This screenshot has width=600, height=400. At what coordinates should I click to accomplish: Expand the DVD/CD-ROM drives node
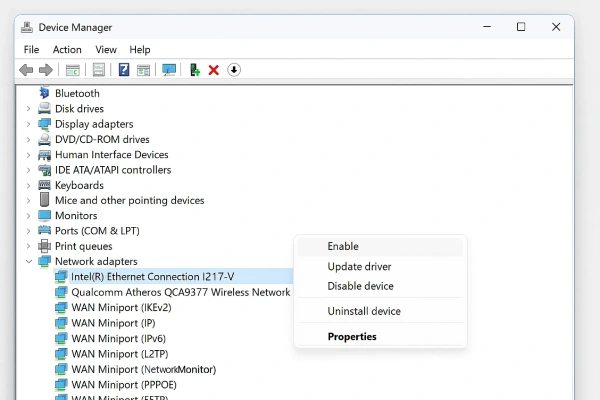click(x=28, y=139)
